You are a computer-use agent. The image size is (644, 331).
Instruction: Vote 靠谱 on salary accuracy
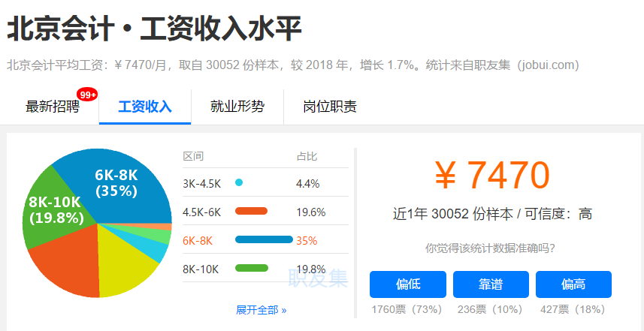[491, 284]
